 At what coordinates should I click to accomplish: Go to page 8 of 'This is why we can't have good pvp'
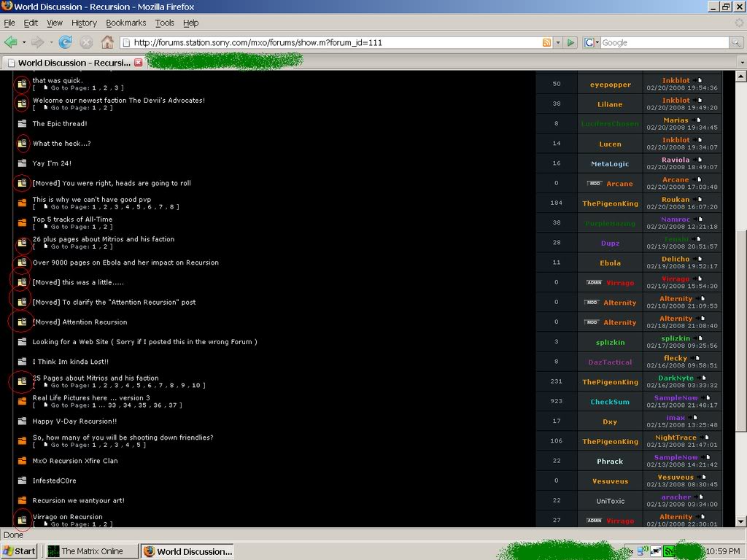click(x=171, y=207)
